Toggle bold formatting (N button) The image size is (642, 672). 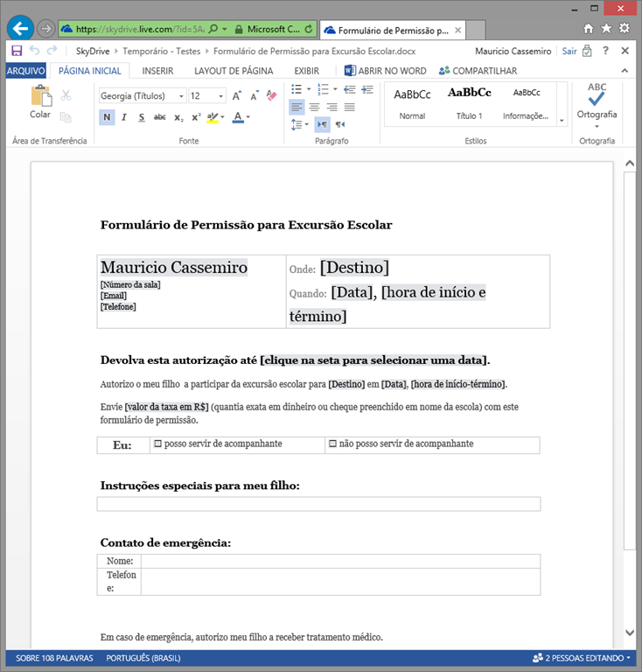107,117
